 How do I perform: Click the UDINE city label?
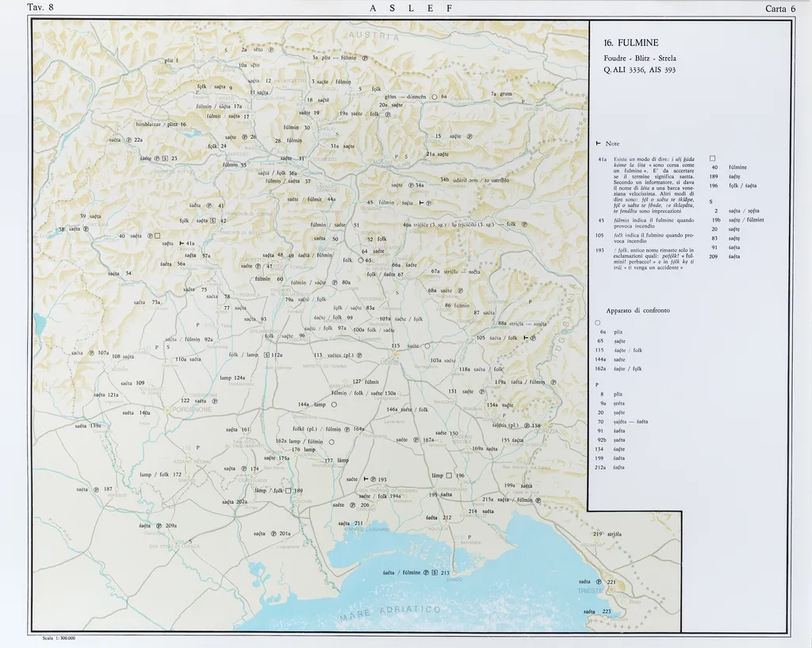(389, 362)
